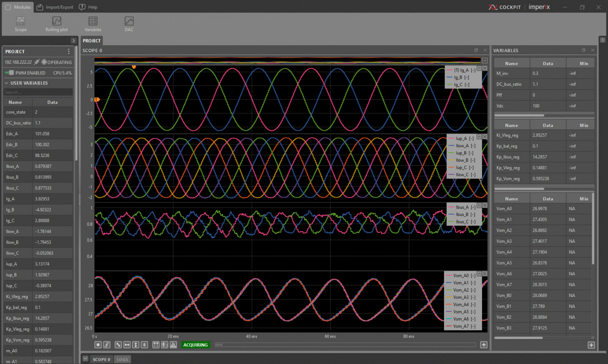Collapse the Ig_A legend with its up arrow
The height and width of the screenshot is (364, 608).
point(479,68)
